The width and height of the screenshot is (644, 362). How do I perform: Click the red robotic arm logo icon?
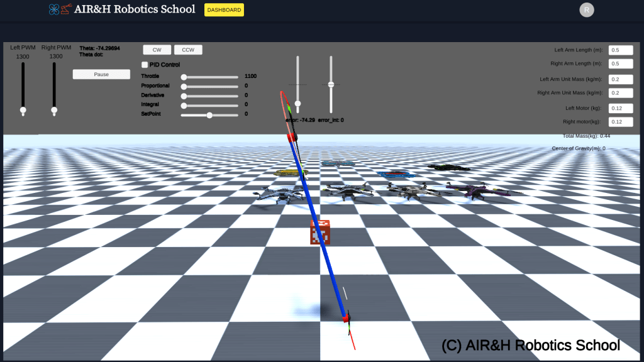pos(64,9)
